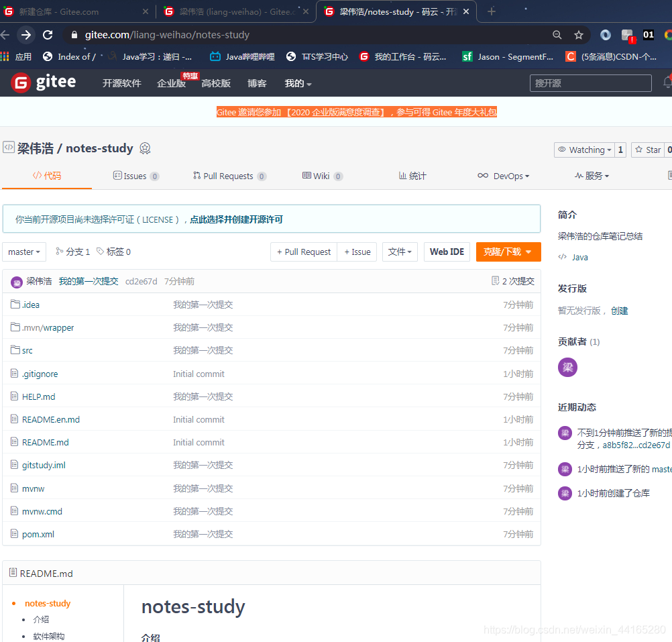Star the notes-study repository

pos(649,150)
